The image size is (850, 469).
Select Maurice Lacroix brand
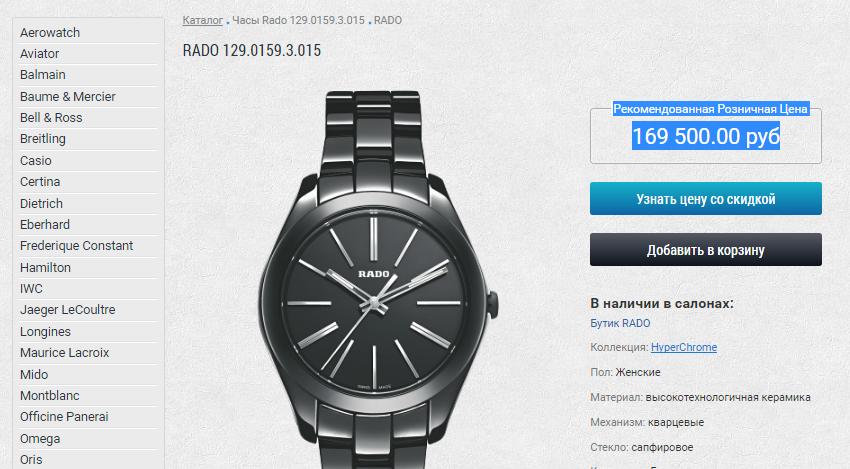(65, 352)
